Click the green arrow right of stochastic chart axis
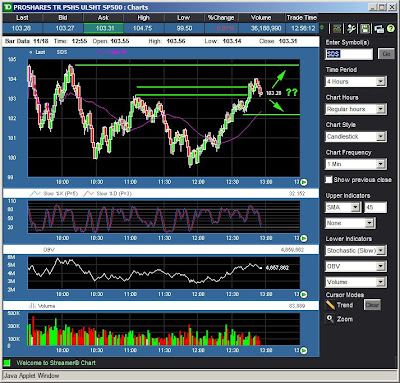400x383 pixels. tap(304, 238)
